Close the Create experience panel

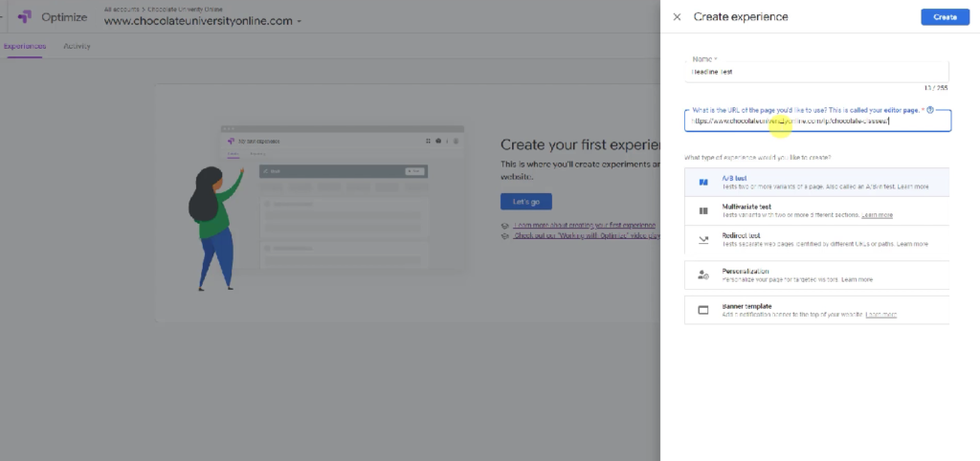click(677, 17)
